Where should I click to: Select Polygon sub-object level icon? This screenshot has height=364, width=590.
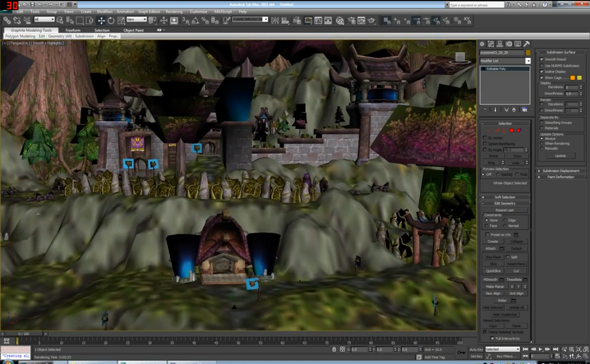511,130
